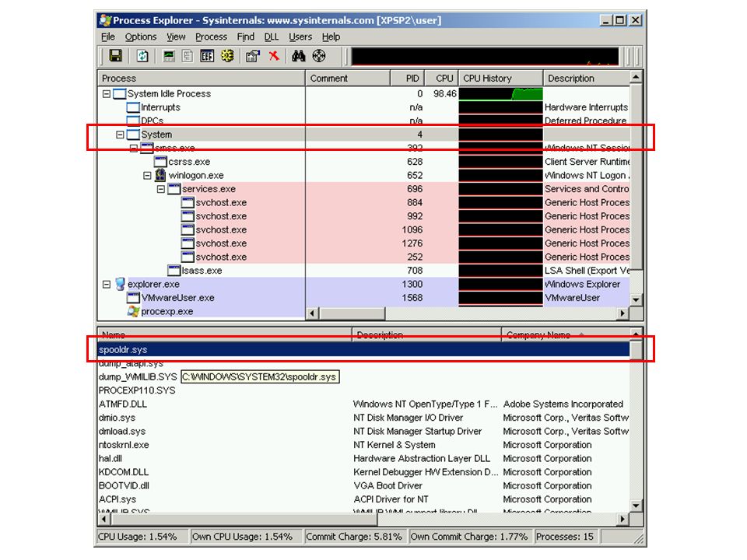Open the Process menu
The image size is (747, 560).
(211, 37)
